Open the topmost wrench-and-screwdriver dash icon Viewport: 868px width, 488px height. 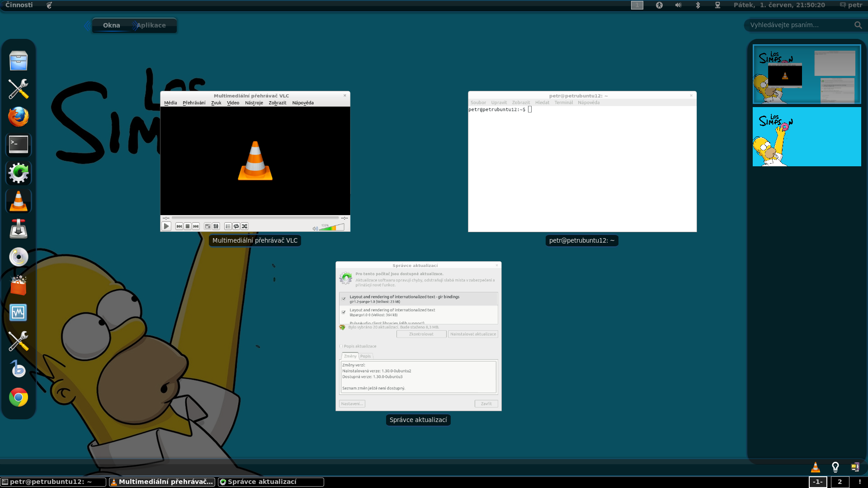(19, 89)
